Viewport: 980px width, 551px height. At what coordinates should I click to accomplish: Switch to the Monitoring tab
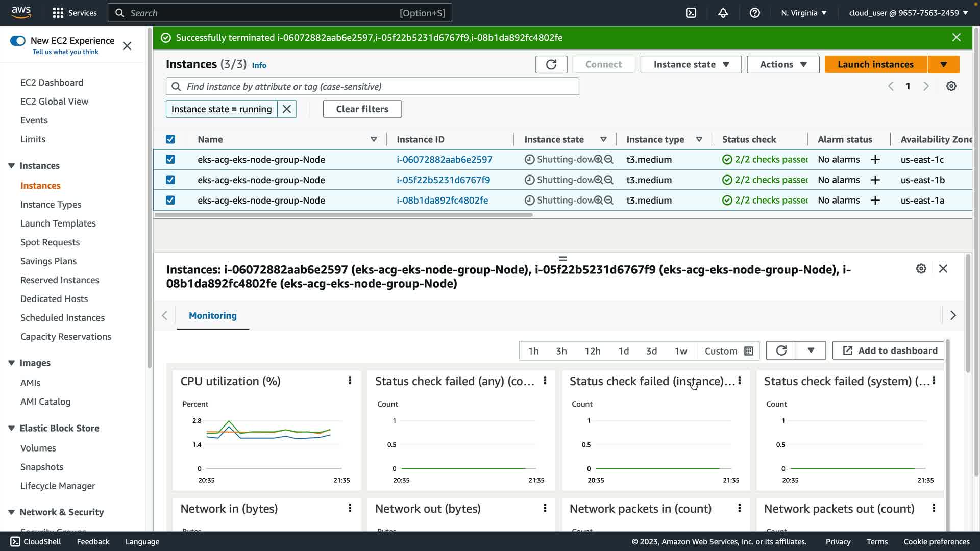pyautogui.click(x=212, y=315)
